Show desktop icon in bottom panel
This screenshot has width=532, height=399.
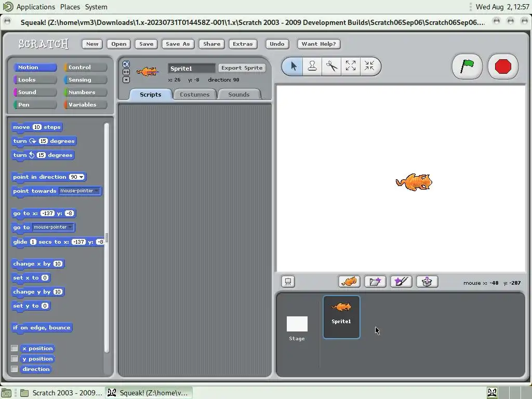click(6, 393)
